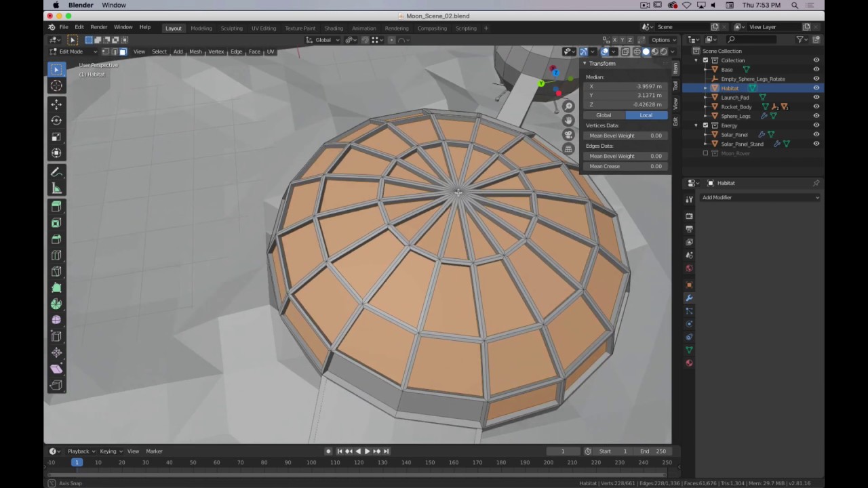The image size is (868, 488).
Task: Click the Local coordinates button
Action: [646, 115]
